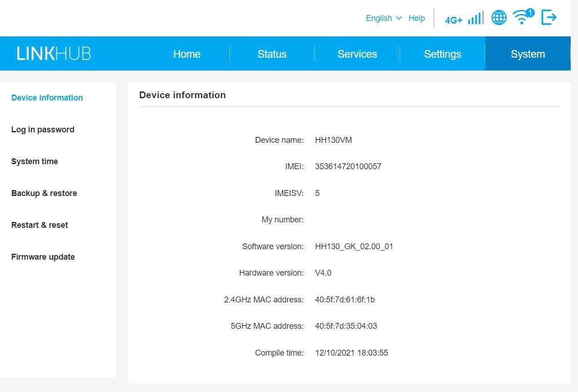The width and height of the screenshot is (578, 392).
Task: Open the Help link
Action: coord(417,18)
